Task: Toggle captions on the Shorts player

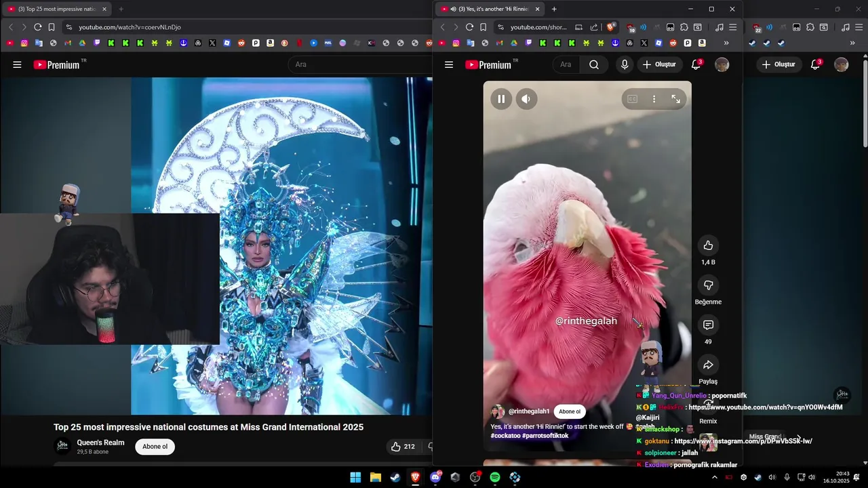Action: coord(632,99)
